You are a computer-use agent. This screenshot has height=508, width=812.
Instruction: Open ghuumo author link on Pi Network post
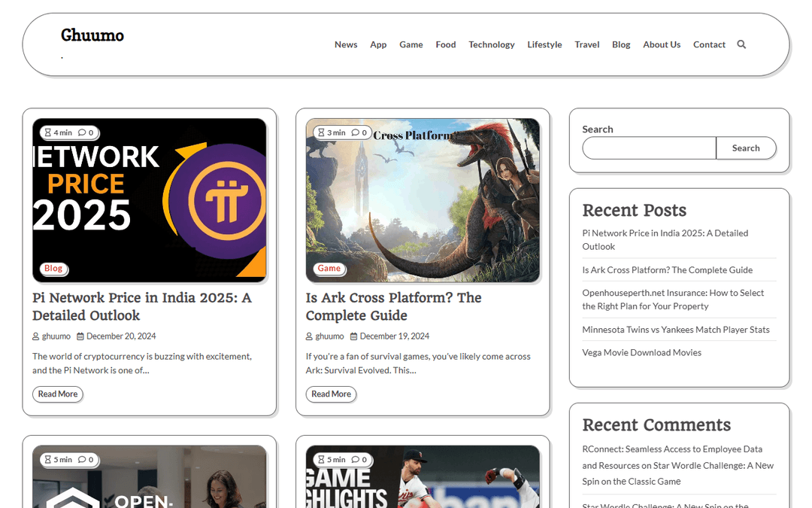56,336
